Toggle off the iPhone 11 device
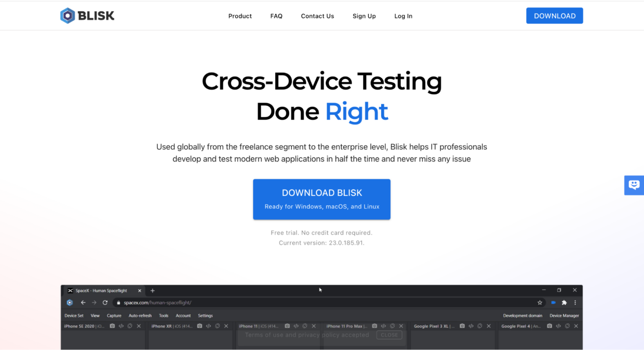The image size is (644, 350). tap(305, 326)
